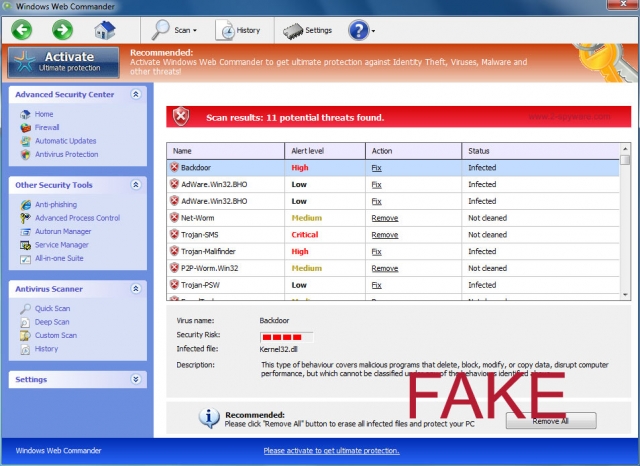The width and height of the screenshot is (640, 466).
Task: Open the Home house icon in toolbar
Action: pyautogui.click(x=104, y=30)
